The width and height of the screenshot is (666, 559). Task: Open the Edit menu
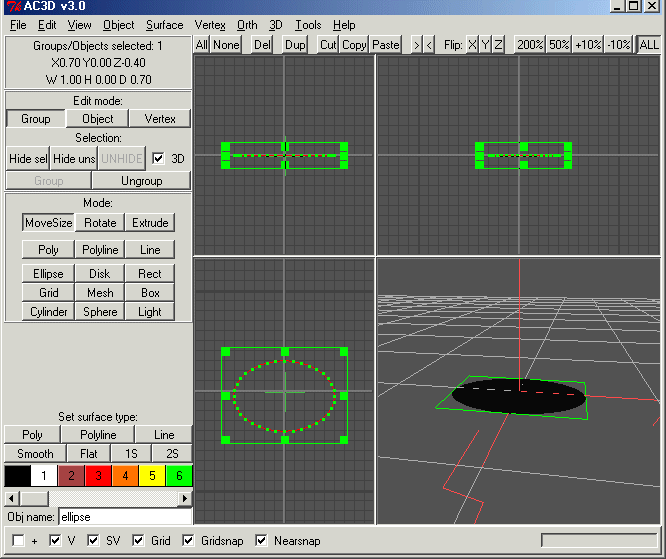click(47, 25)
